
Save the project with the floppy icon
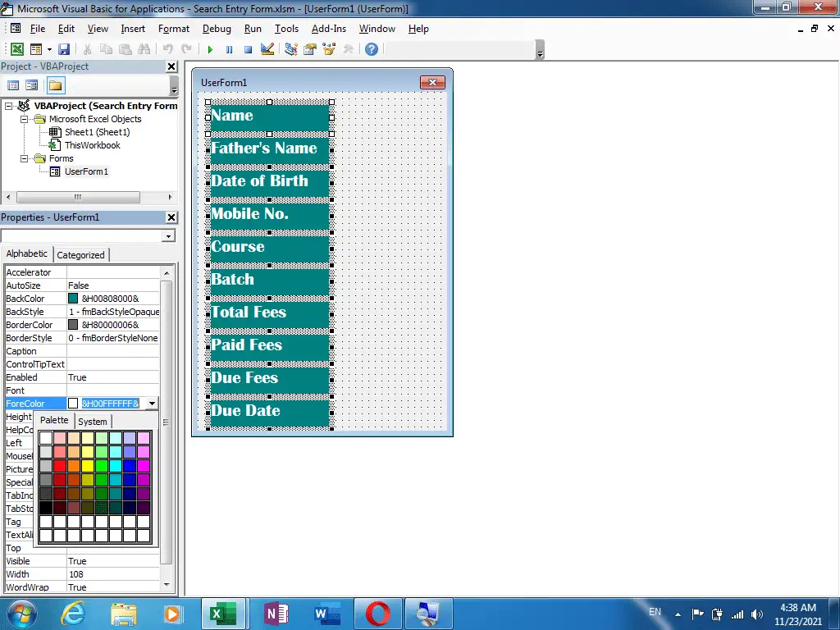(64, 49)
